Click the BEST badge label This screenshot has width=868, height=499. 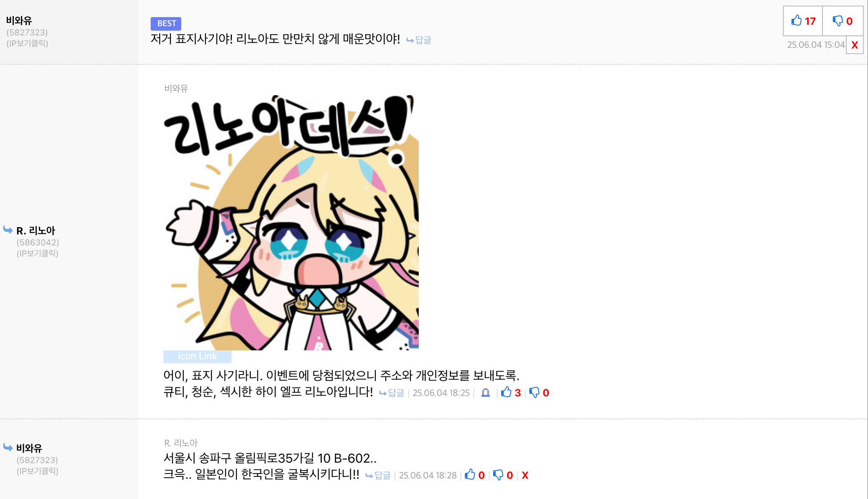(166, 23)
